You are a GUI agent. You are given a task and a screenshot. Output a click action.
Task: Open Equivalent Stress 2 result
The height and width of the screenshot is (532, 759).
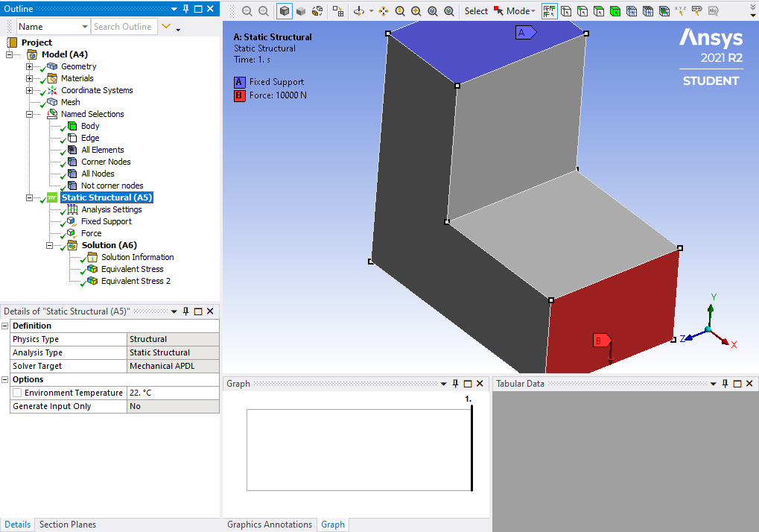pos(136,281)
